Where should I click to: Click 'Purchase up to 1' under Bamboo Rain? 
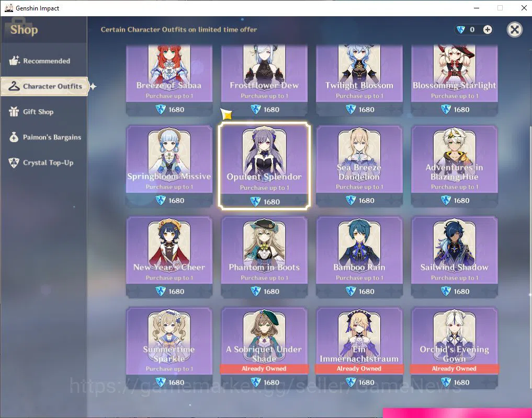(x=359, y=277)
